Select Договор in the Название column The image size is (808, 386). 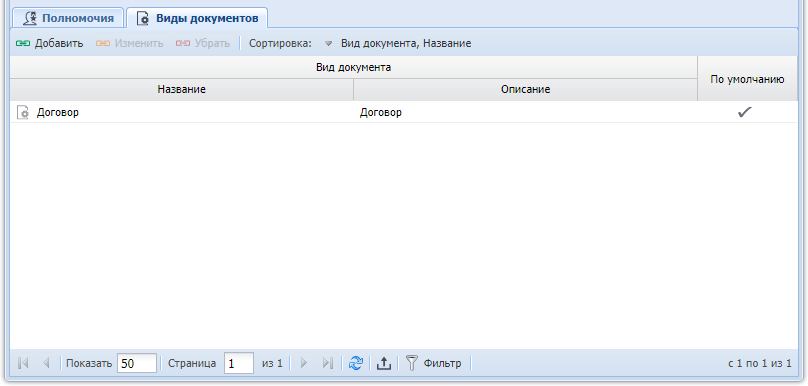pyautogui.click(x=58, y=112)
